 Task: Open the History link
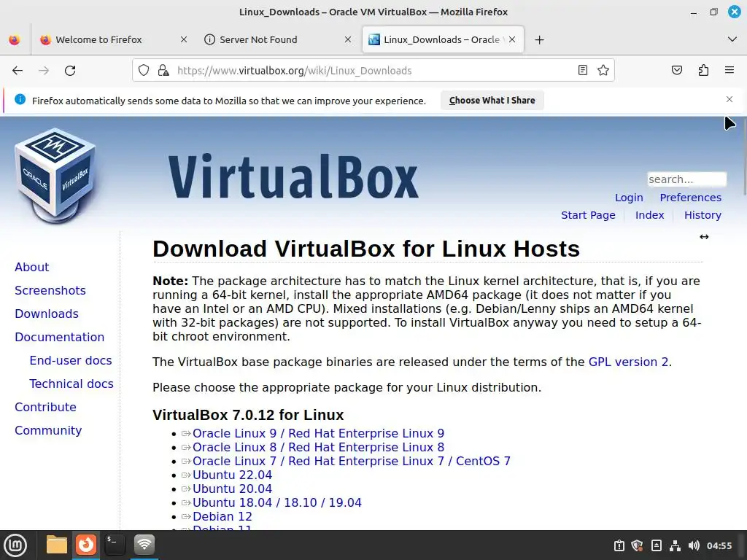pos(703,215)
